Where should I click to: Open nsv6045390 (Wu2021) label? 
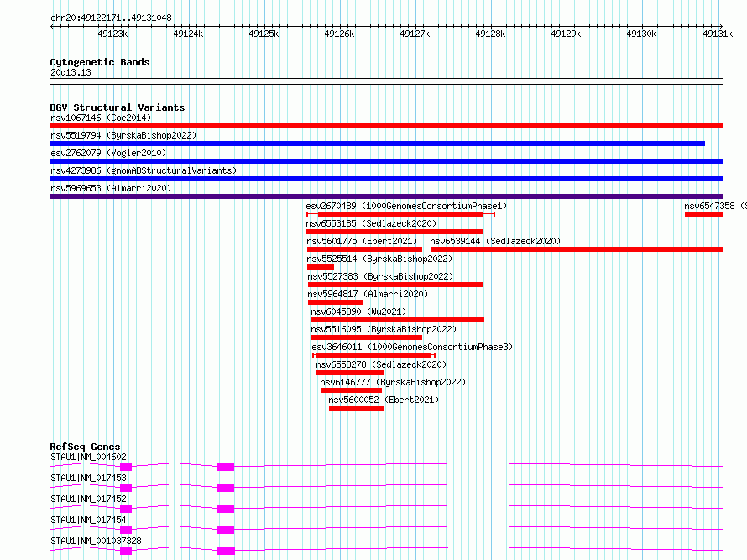point(358,311)
